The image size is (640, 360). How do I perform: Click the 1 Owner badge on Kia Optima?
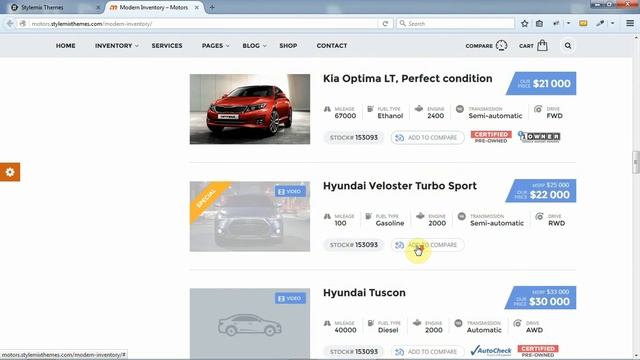[x=539, y=137]
